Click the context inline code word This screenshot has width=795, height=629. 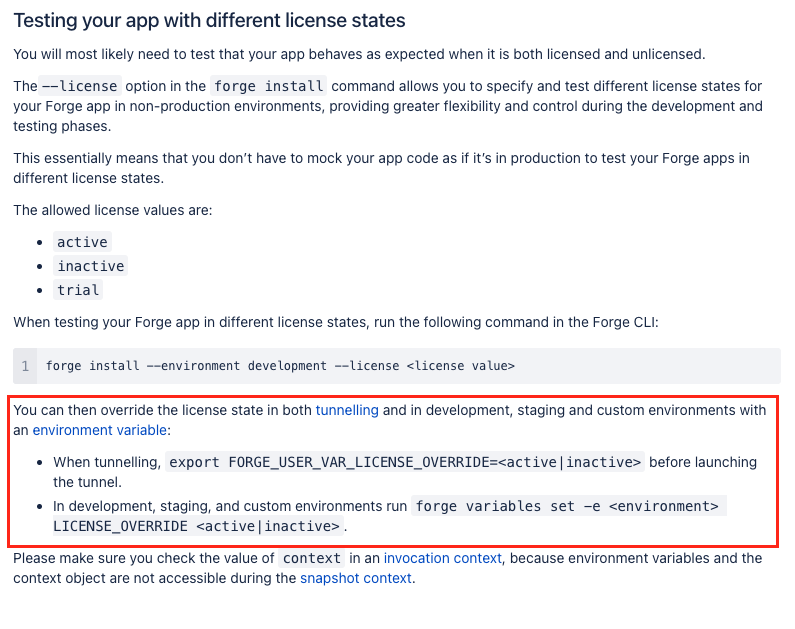[x=312, y=559]
